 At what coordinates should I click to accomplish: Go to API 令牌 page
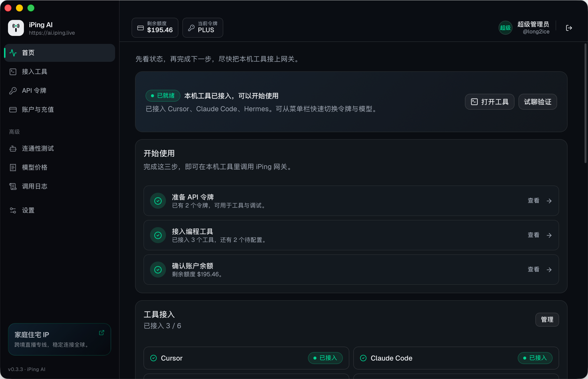(60, 91)
